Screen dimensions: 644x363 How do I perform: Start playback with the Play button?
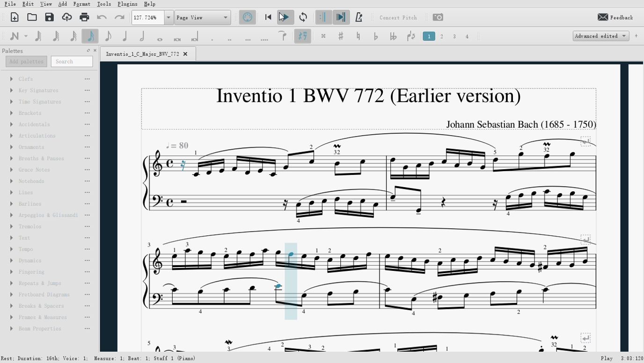coord(285,17)
